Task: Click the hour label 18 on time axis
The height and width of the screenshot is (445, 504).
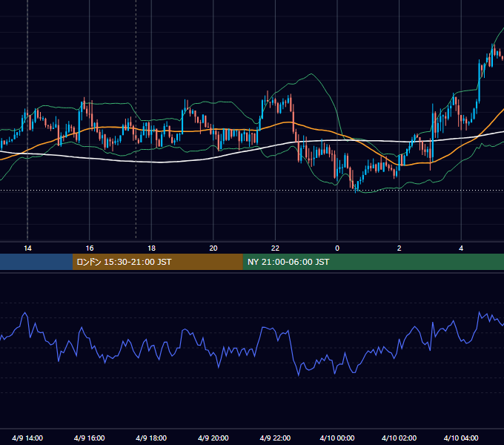Action: coord(151,248)
